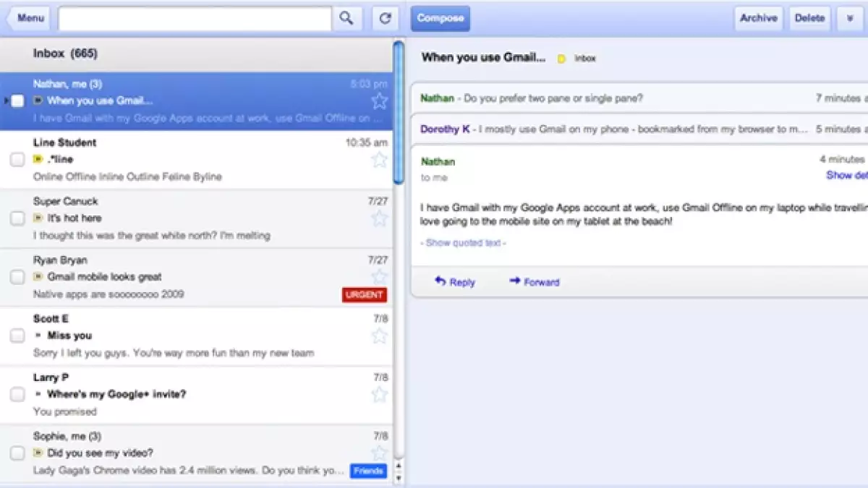The image size is (868, 488).
Task: Archive the current conversation
Action: (758, 19)
